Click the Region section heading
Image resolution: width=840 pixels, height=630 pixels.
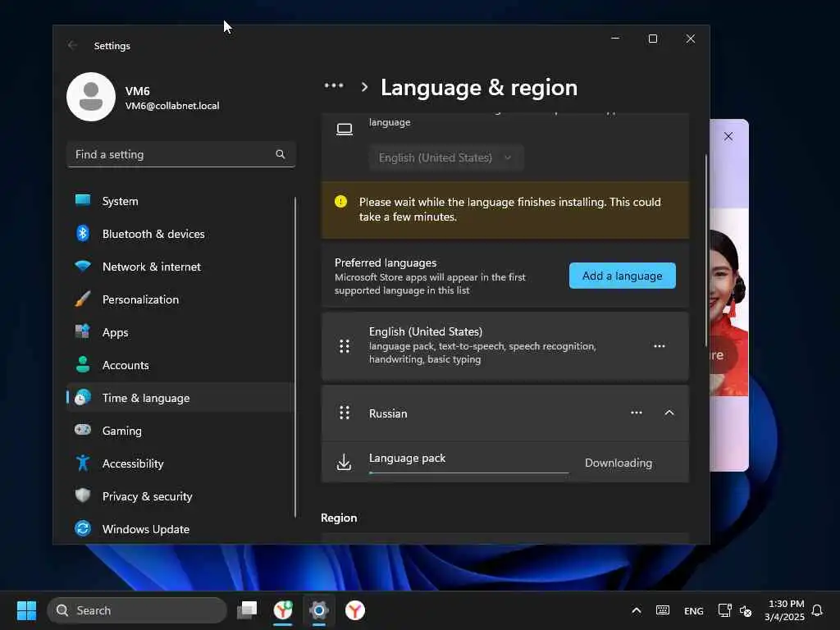coord(339,518)
